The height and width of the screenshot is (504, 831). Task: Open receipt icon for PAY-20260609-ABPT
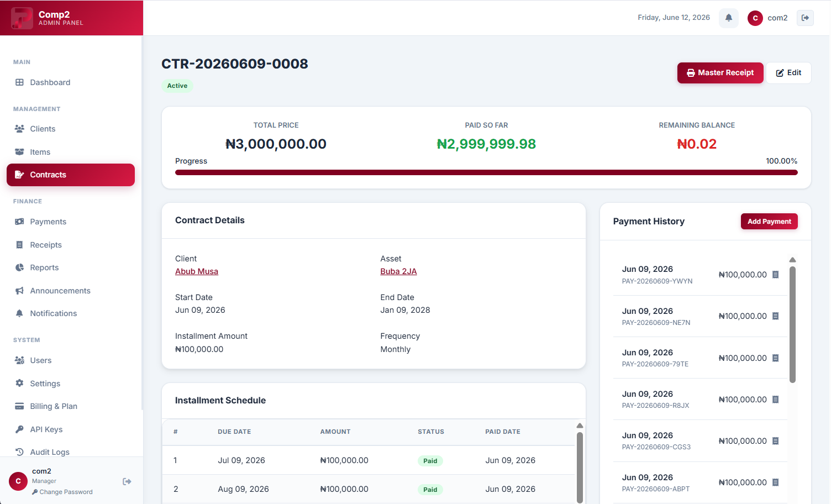tap(776, 482)
